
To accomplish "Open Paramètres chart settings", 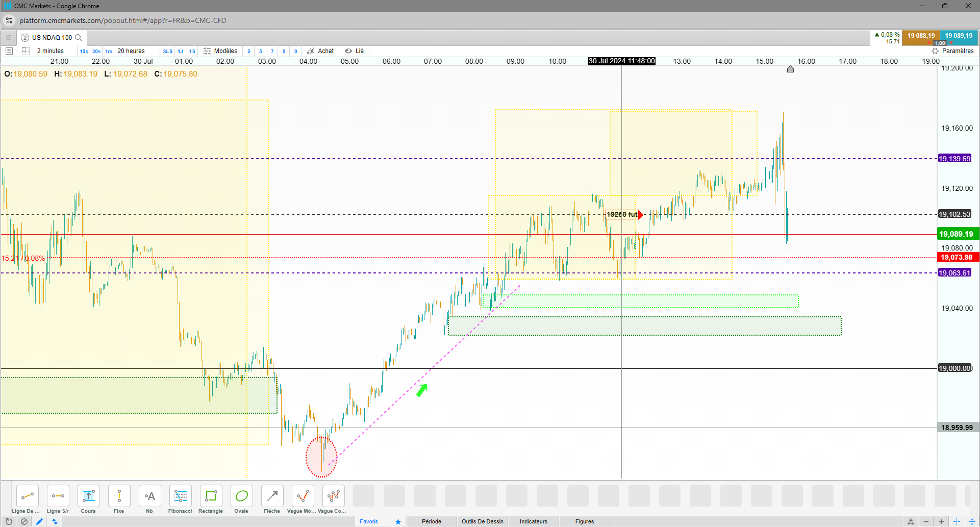I will (952, 51).
